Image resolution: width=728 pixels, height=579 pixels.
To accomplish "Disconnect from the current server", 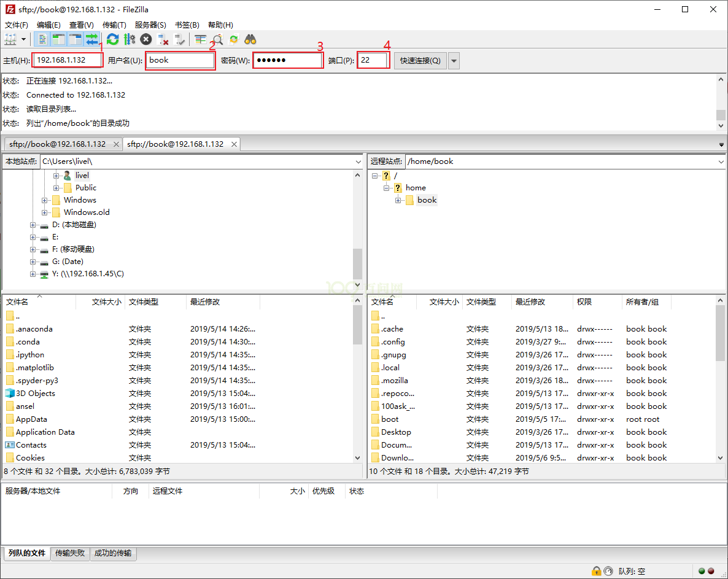I will pos(163,39).
